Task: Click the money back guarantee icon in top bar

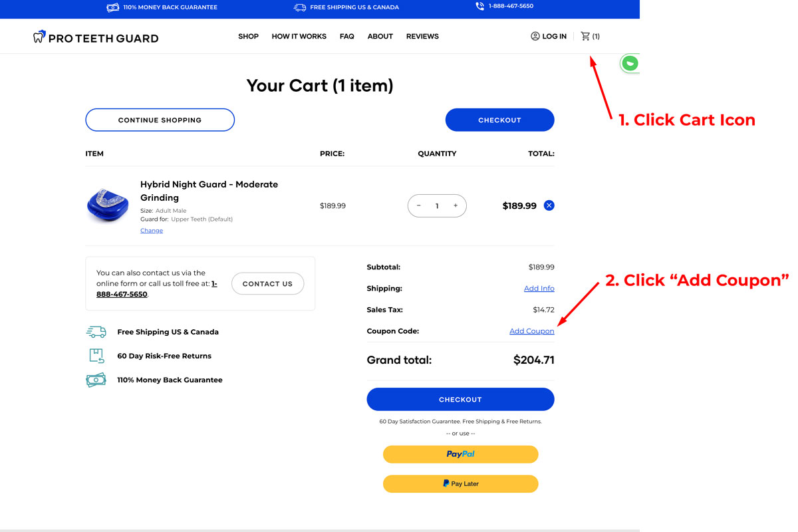Action: pos(113,7)
